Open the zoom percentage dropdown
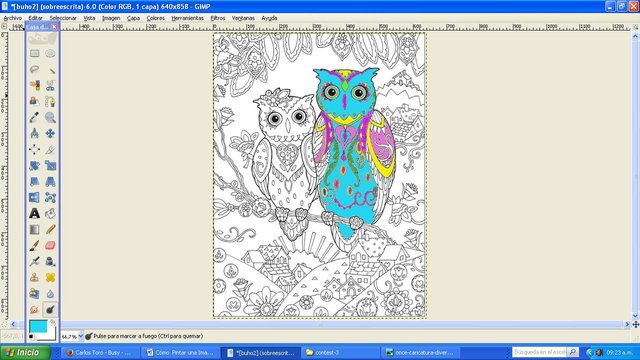Screen dimensions: 640x360 click(x=81, y=336)
